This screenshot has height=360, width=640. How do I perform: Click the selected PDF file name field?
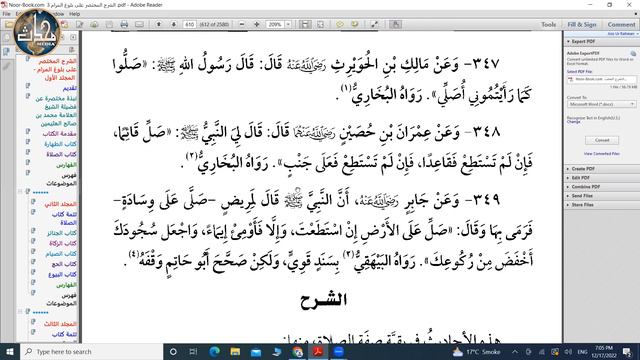pos(602,79)
